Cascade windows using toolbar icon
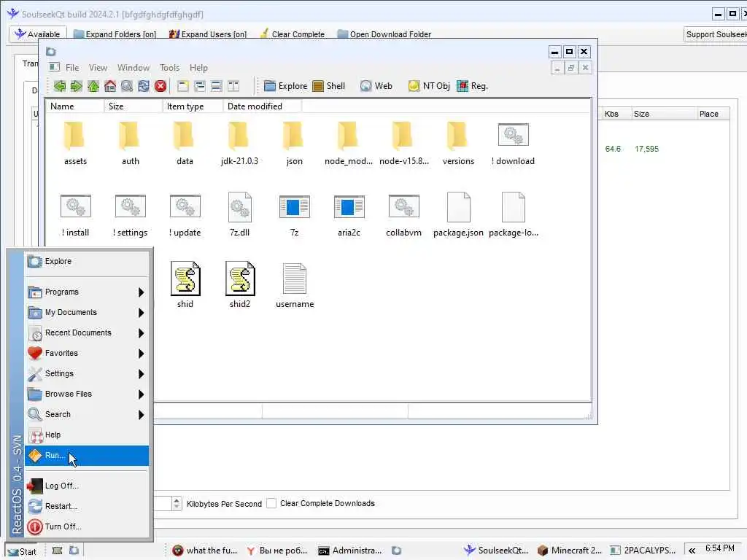 click(x=200, y=86)
